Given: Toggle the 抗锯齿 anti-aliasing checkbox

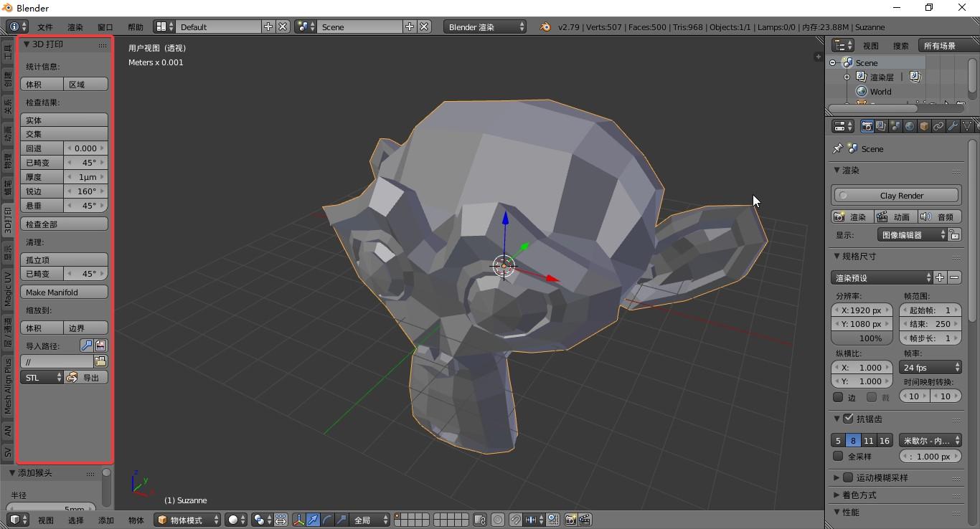Looking at the screenshot, I should pos(848,419).
